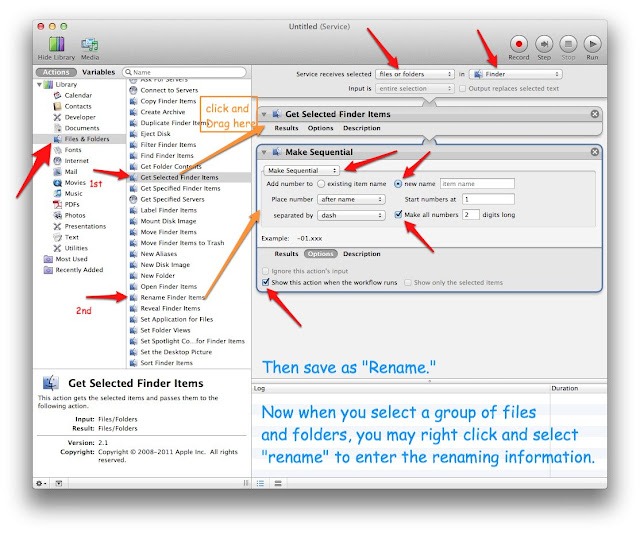
Task: Click the digits long number field
Action: pos(471,215)
